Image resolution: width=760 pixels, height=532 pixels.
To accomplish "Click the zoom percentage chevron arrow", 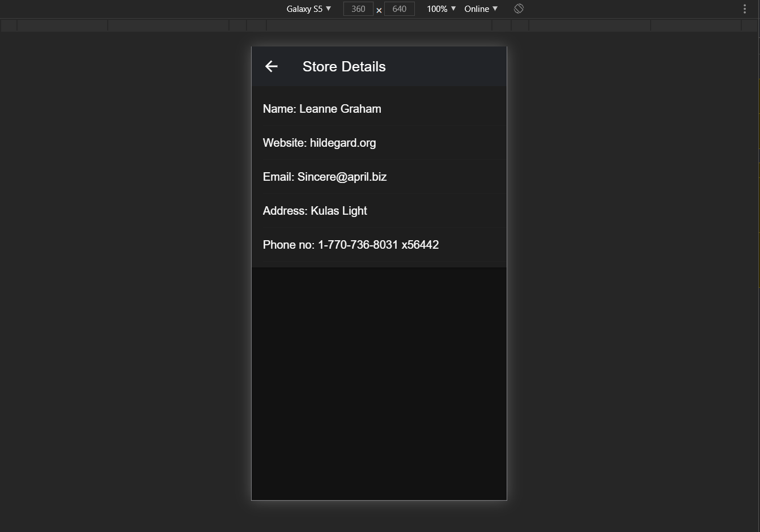I will [453, 8].
